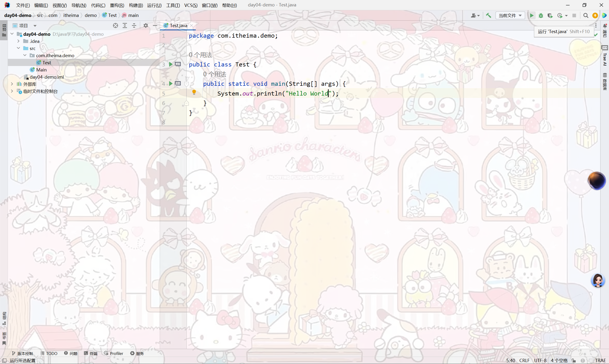Click the select opened file target icon
The height and width of the screenshot is (364, 609).
point(116,25)
